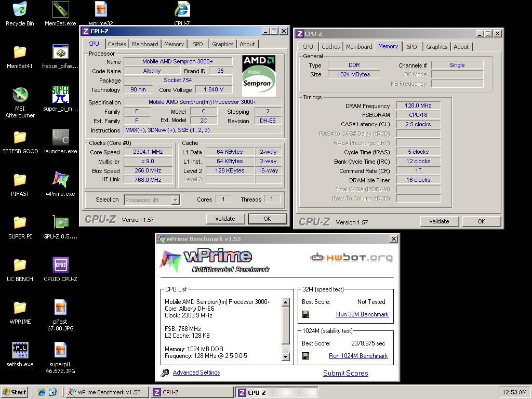Open the Advanced Settings link
532x399 pixels.
point(196,373)
